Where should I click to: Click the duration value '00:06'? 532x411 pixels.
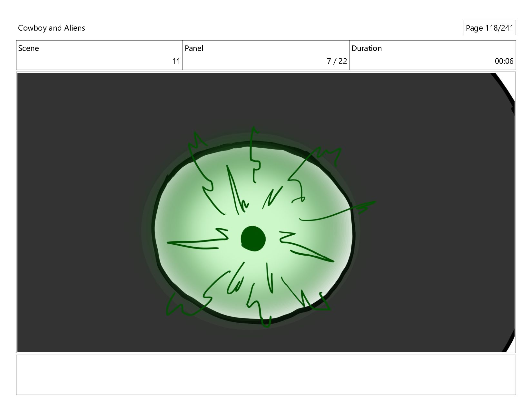point(504,61)
